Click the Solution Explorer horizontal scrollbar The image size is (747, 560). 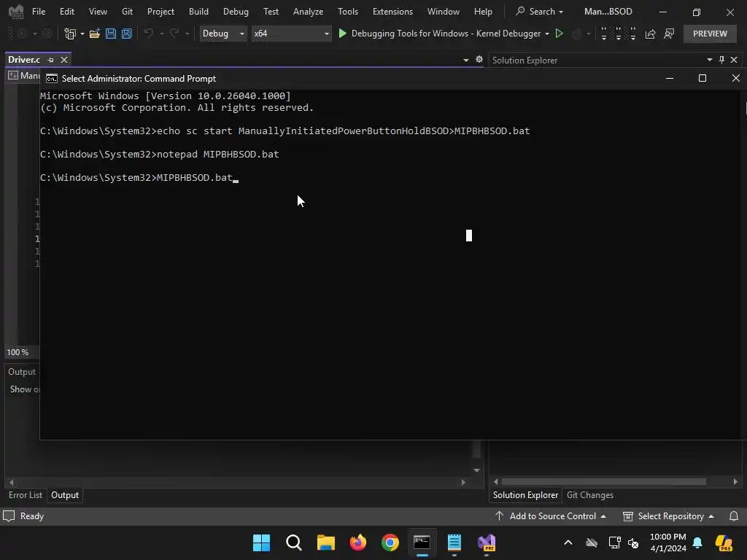point(603,482)
